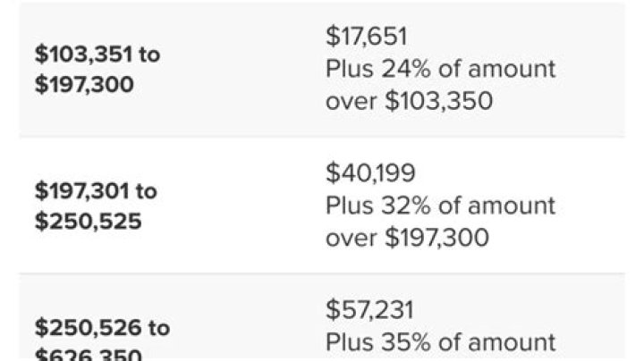Click the "$57,231" base tax amount
The height and width of the screenshot is (361, 644).
[x=369, y=310]
